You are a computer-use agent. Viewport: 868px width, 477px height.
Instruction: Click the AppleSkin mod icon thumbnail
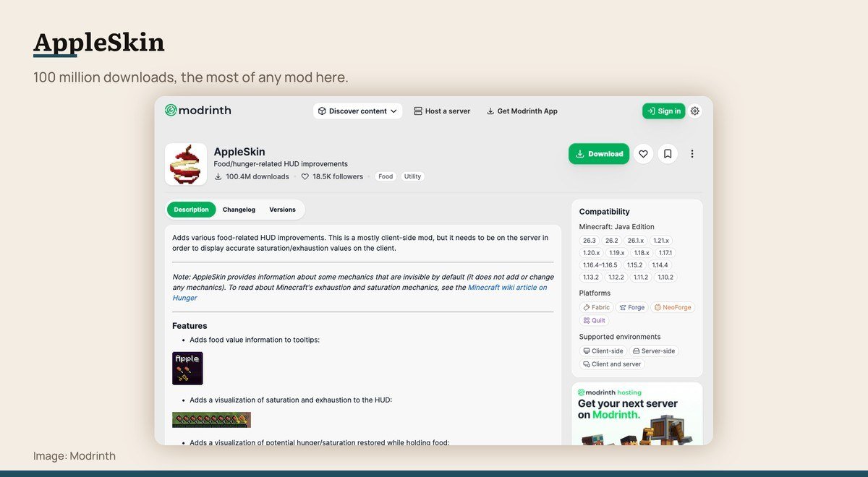click(186, 164)
